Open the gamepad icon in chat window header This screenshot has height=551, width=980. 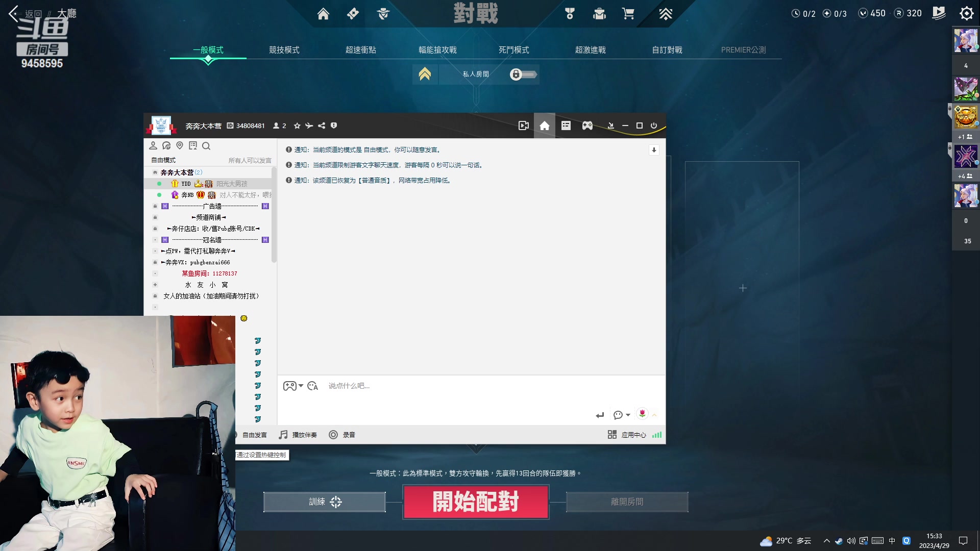click(587, 126)
